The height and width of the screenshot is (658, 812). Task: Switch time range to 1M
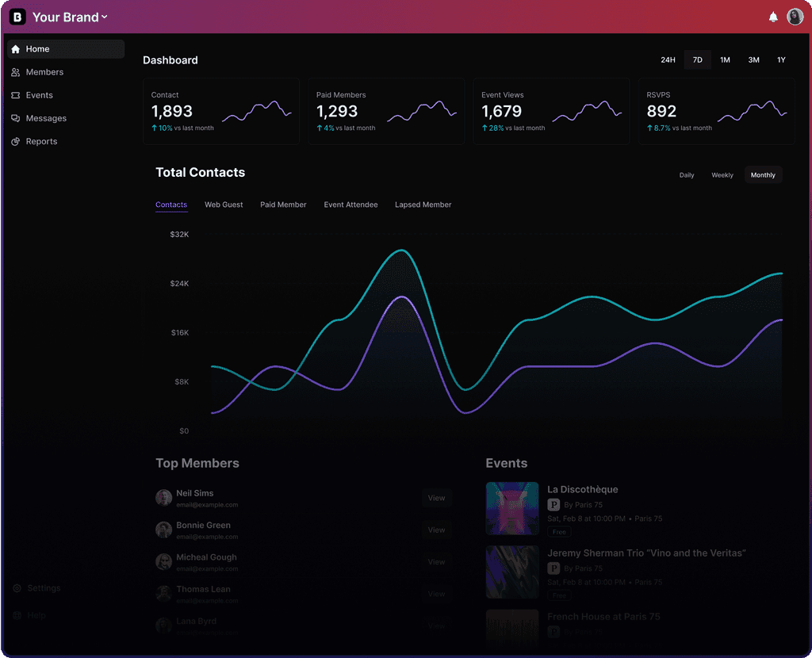tap(725, 60)
